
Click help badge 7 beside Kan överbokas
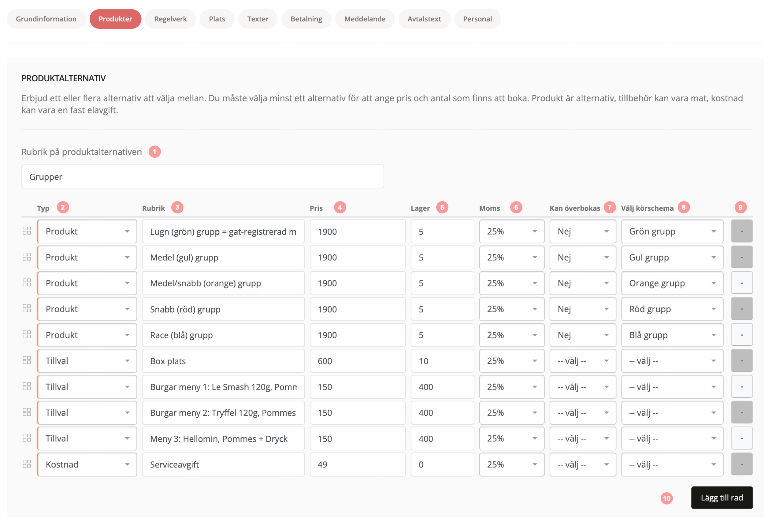(609, 207)
